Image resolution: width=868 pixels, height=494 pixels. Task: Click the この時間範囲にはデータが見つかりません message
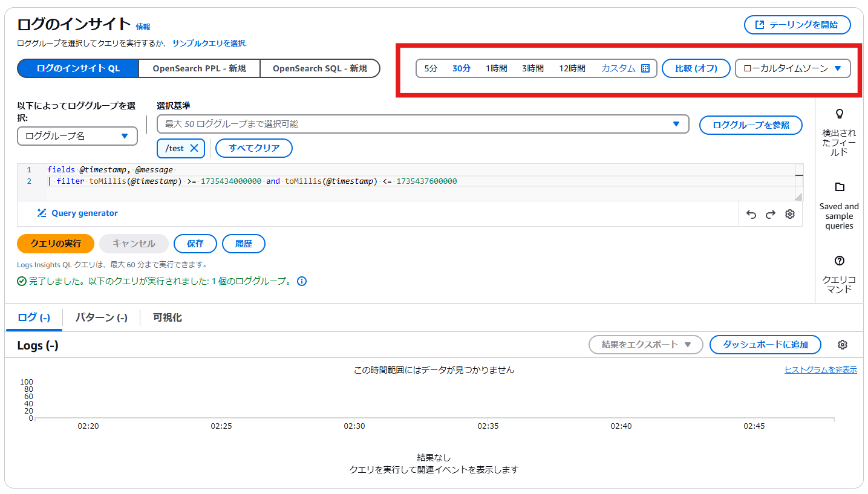pyautogui.click(x=434, y=370)
